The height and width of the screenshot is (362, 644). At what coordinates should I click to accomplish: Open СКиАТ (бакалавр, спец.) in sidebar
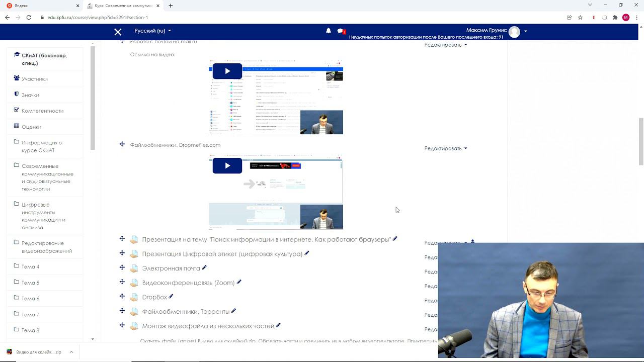pyautogui.click(x=44, y=59)
